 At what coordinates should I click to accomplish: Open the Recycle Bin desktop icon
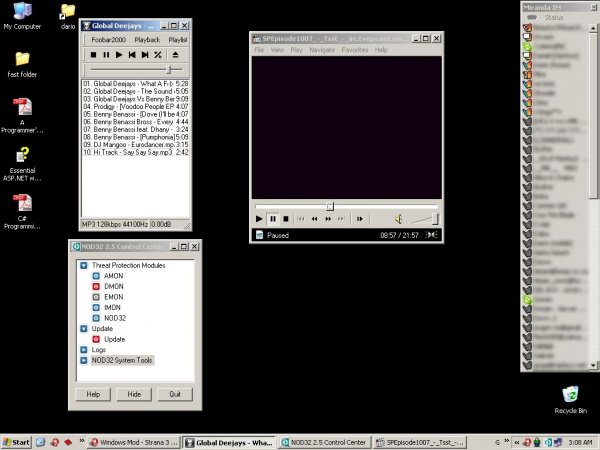click(571, 400)
